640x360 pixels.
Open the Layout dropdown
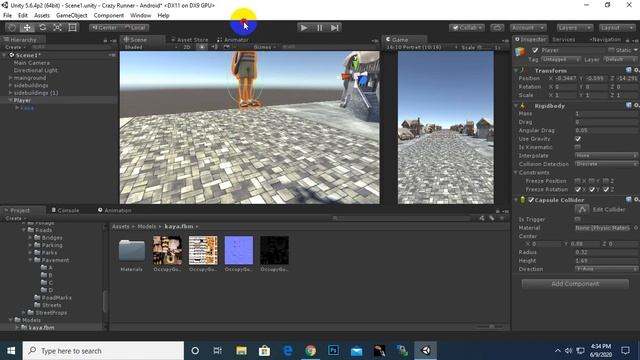[616, 28]
